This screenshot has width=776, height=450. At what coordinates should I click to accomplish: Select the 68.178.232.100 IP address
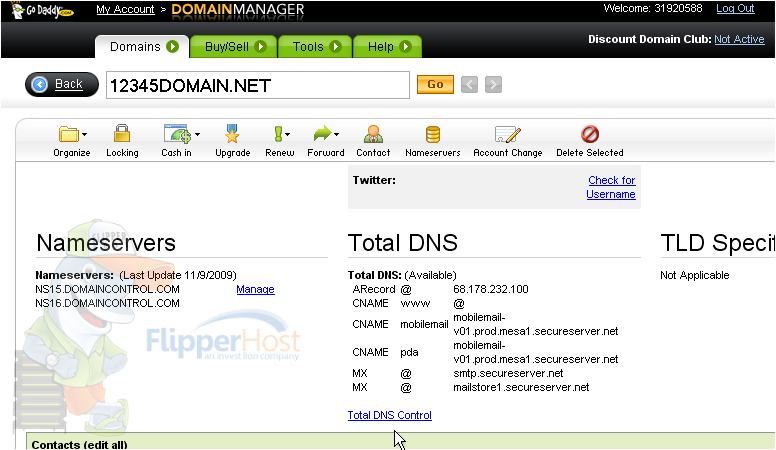pyautogui.click(x=491, y=289)
